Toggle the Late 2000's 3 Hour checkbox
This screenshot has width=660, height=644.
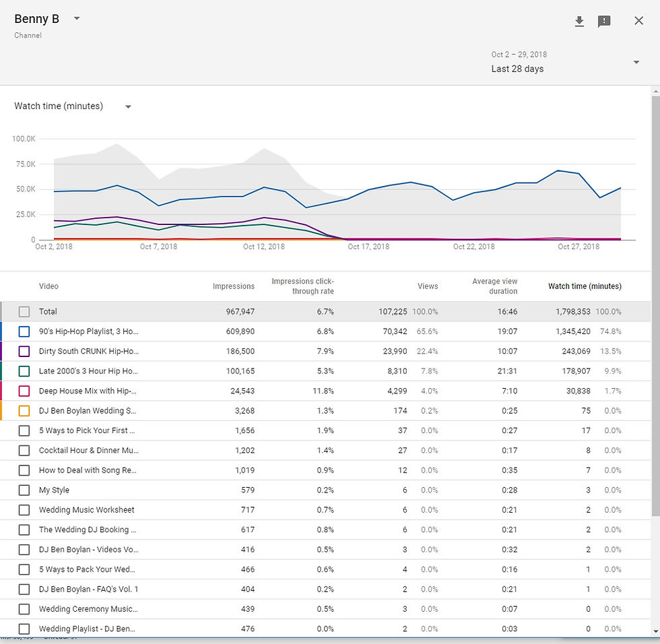24,371
